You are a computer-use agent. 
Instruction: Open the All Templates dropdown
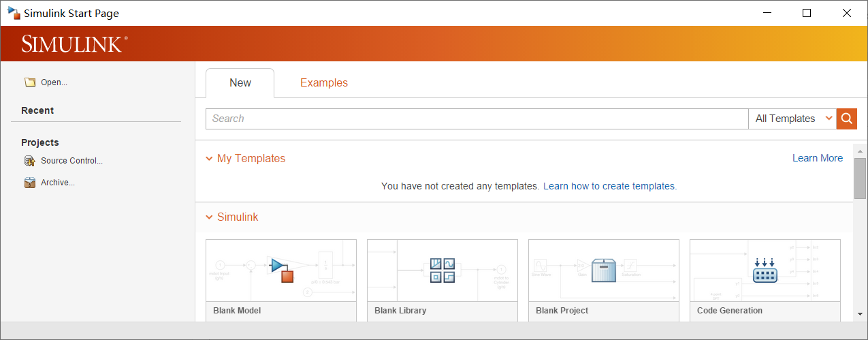(792, 119)
